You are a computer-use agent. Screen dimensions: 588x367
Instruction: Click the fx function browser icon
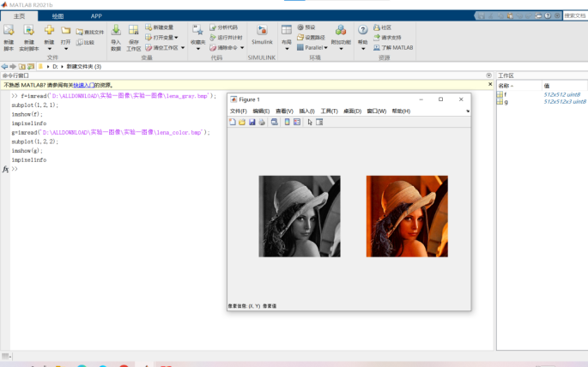click(5, 169)
